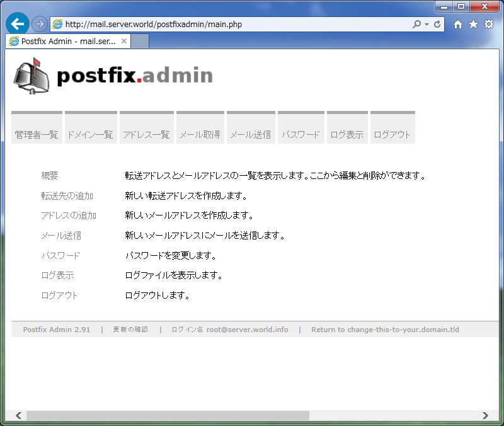Click the アドレスの追加 link

pos(68,216)
